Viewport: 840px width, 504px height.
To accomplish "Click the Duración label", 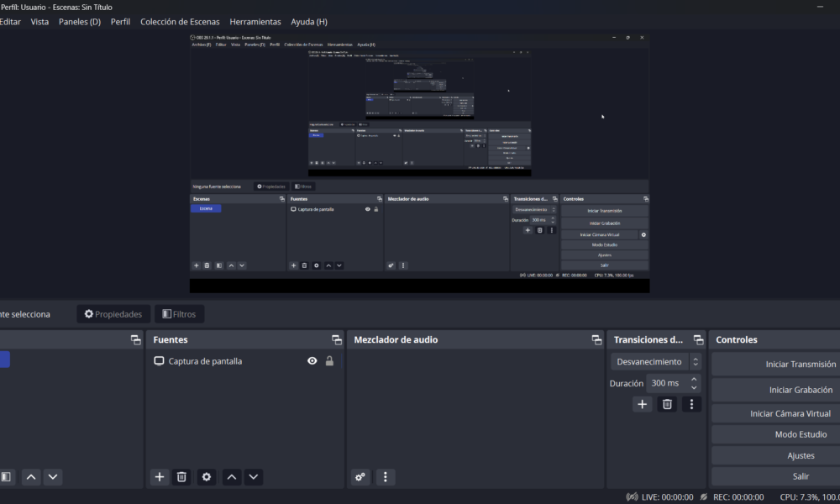I will pyautogui.click(x=627, y=384).
